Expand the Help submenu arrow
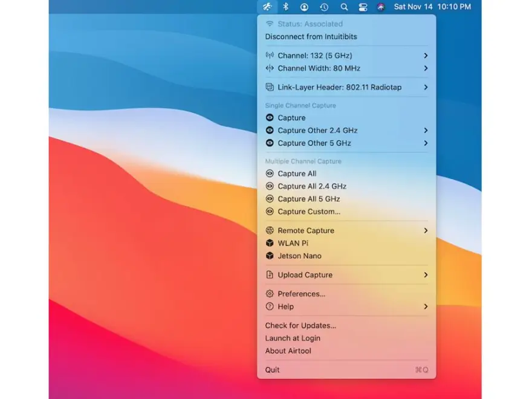The width and height of the screenshot is (532, 399). click(426, 307)
